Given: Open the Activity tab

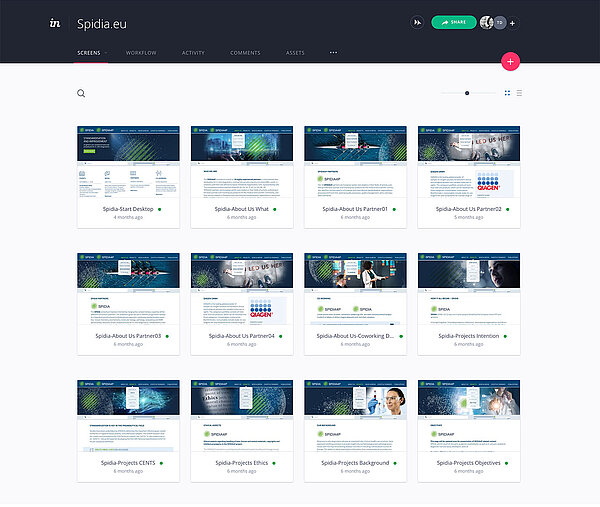Looking at the screenshot, I should [x=193, y=53].
